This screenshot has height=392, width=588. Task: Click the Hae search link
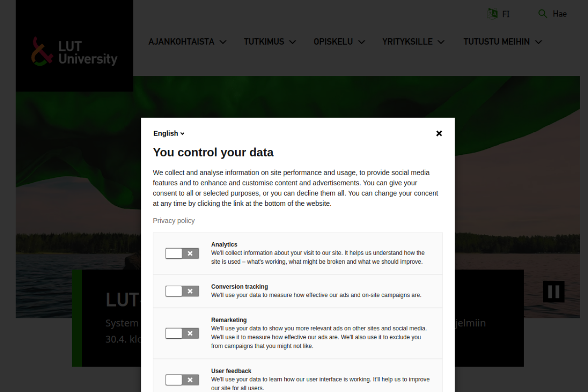tap(560, 14)
